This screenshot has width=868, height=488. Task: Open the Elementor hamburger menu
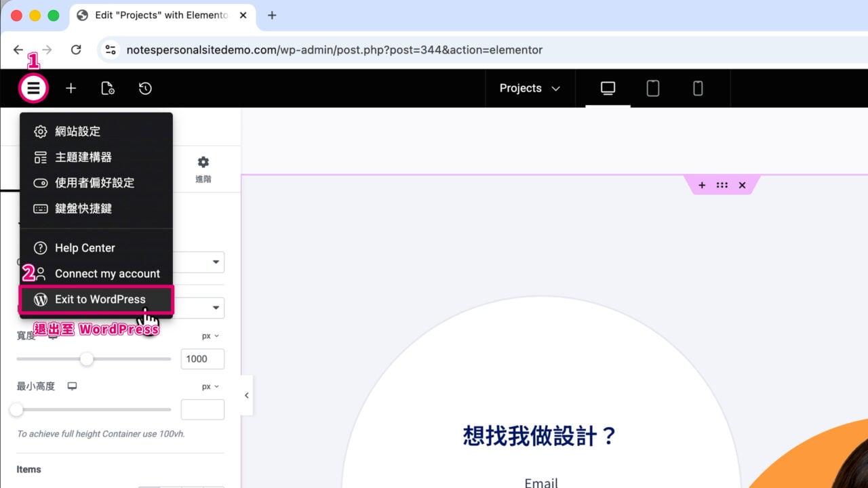coord(33,88)
